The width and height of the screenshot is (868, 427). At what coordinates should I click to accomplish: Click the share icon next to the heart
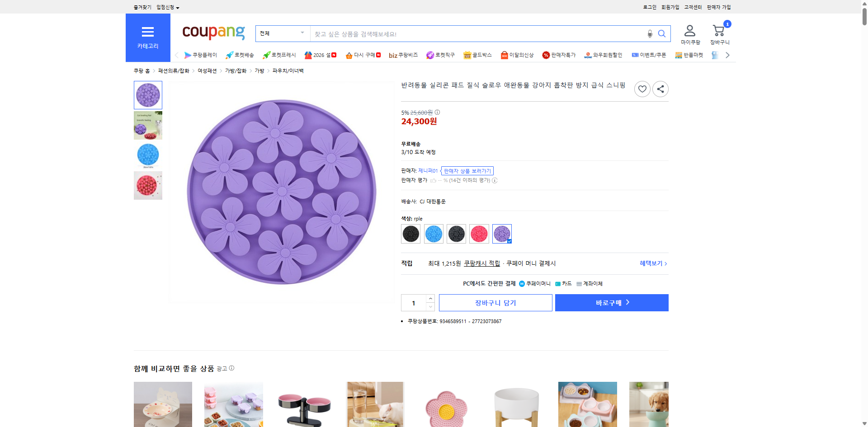pos(660,89)
